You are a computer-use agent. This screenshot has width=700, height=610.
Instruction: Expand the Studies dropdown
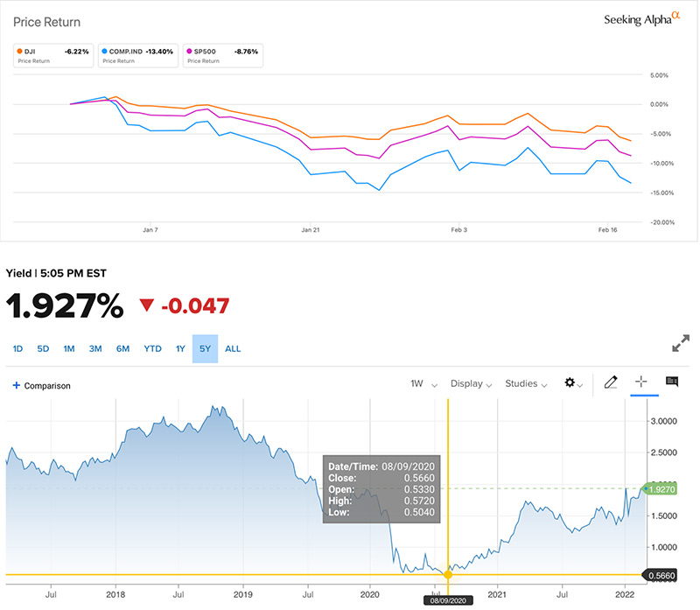click(526, 383)
